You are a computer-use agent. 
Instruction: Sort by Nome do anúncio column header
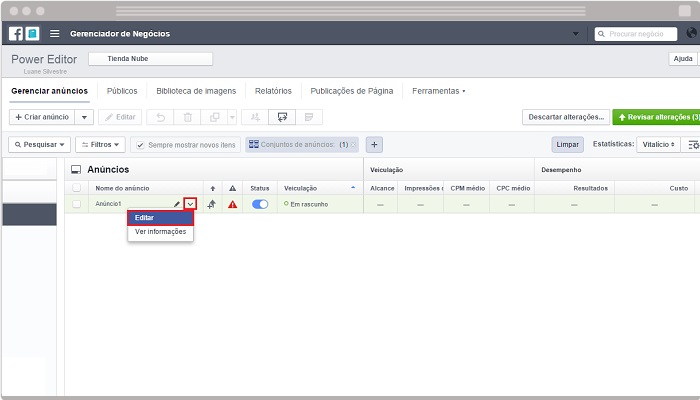146,188
